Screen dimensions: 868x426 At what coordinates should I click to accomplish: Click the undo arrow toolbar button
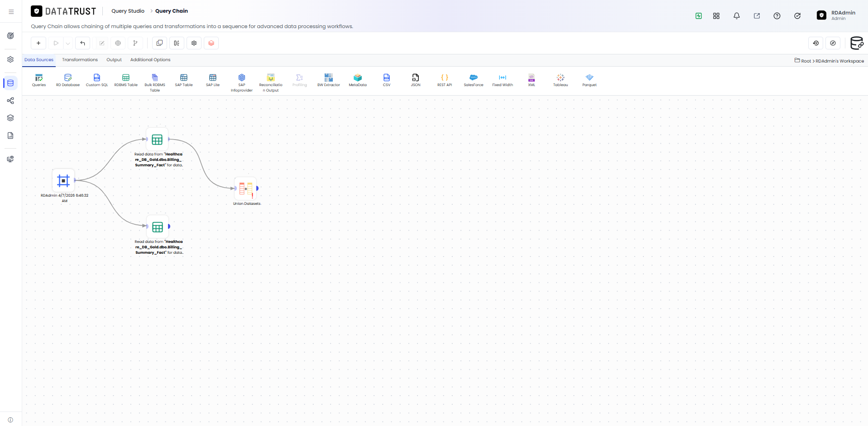tap(83, 44)
